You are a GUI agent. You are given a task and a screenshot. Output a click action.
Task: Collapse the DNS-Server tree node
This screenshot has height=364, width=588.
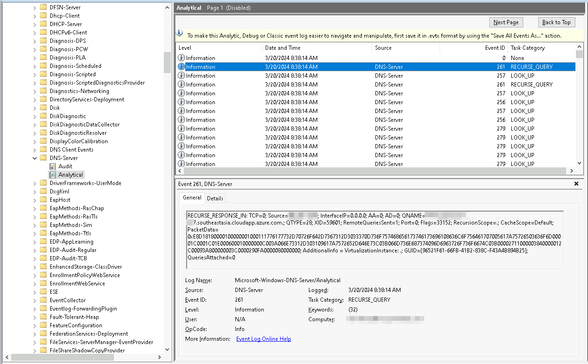[35, 158]
